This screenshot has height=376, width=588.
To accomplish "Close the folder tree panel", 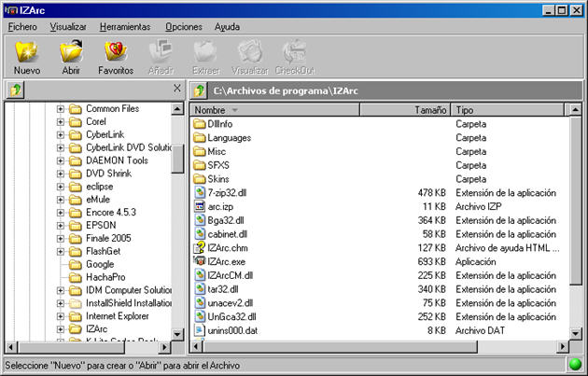I will (177, 89).
